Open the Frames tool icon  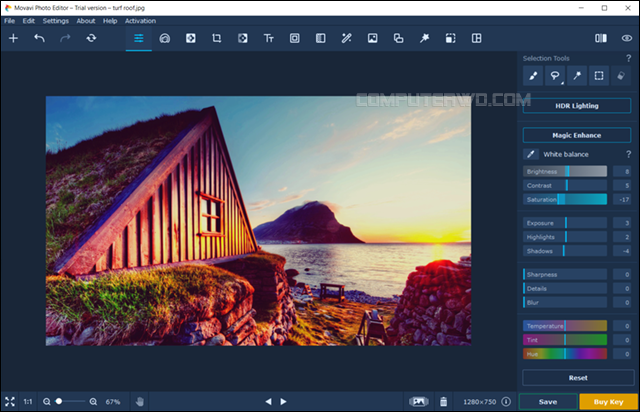(x=295, y=38)
